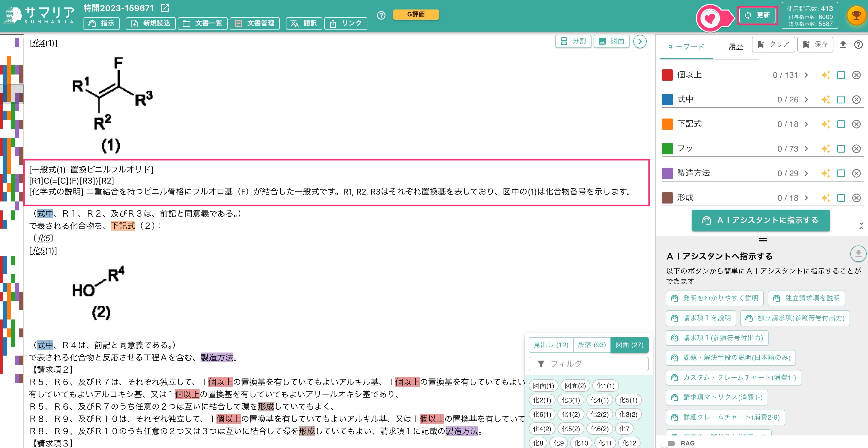Image resolution: width=868 pixels, height=448 pixels.
Task: Select the 図面 (27) tab
Action: point(629,345)
